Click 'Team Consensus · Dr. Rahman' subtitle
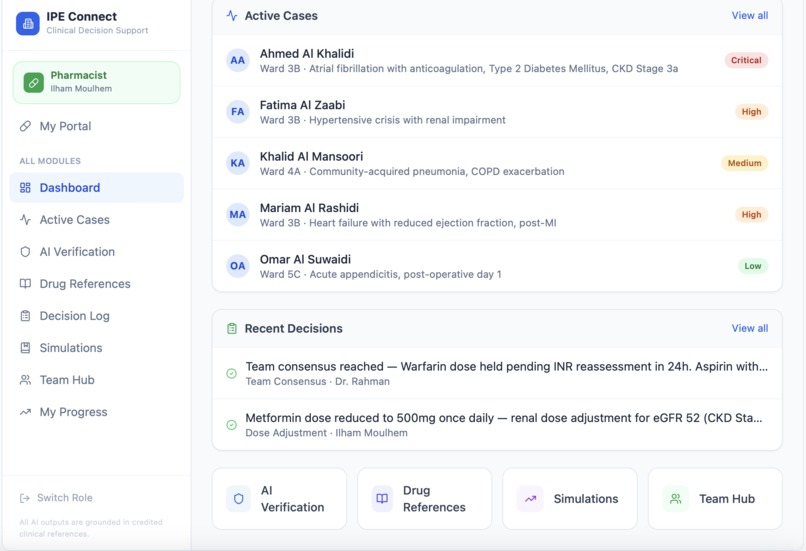Viewport: 806px width, 551px height. 318,381
